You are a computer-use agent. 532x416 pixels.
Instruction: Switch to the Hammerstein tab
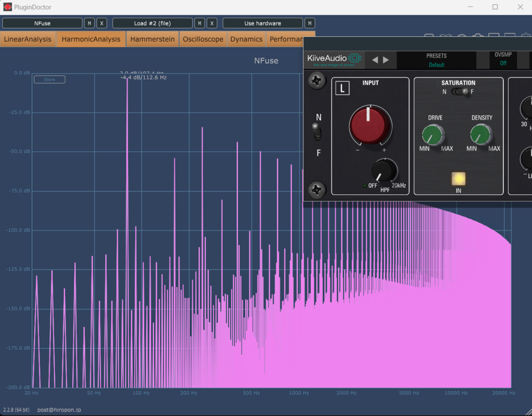click(x=152, y=39)
